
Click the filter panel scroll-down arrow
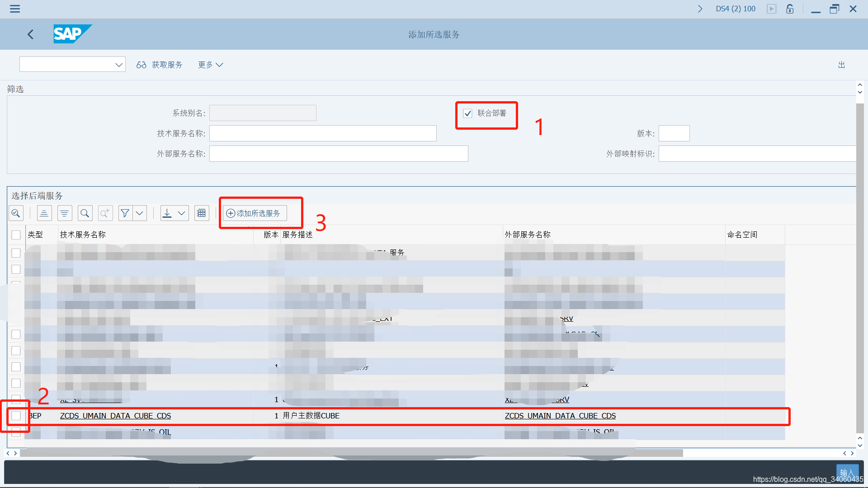coord(860,92)
